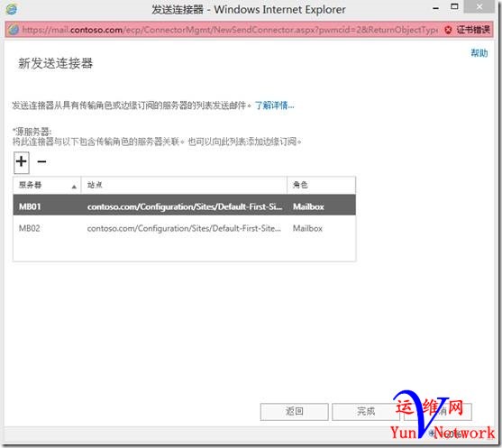Sort by the 服务器 column header
Image resolution: width=502 pixels, height=448 pixels.
click(x=47, y=185)
